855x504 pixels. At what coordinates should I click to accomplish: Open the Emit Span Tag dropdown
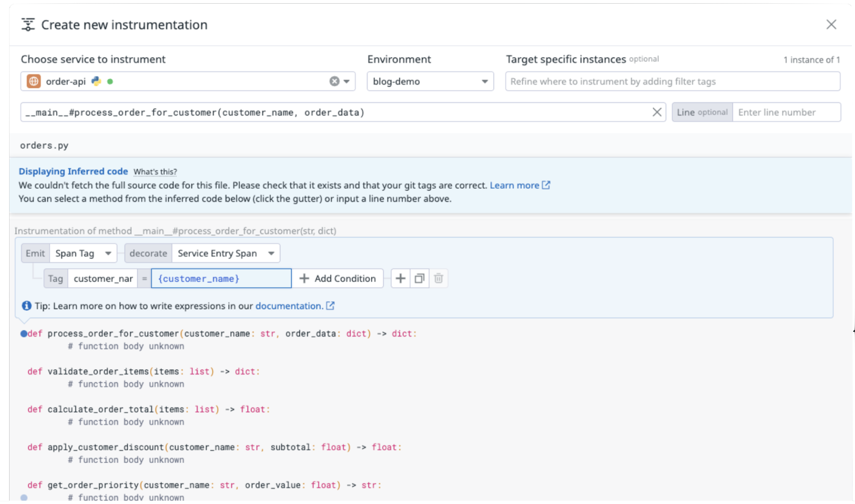point(83,253)
